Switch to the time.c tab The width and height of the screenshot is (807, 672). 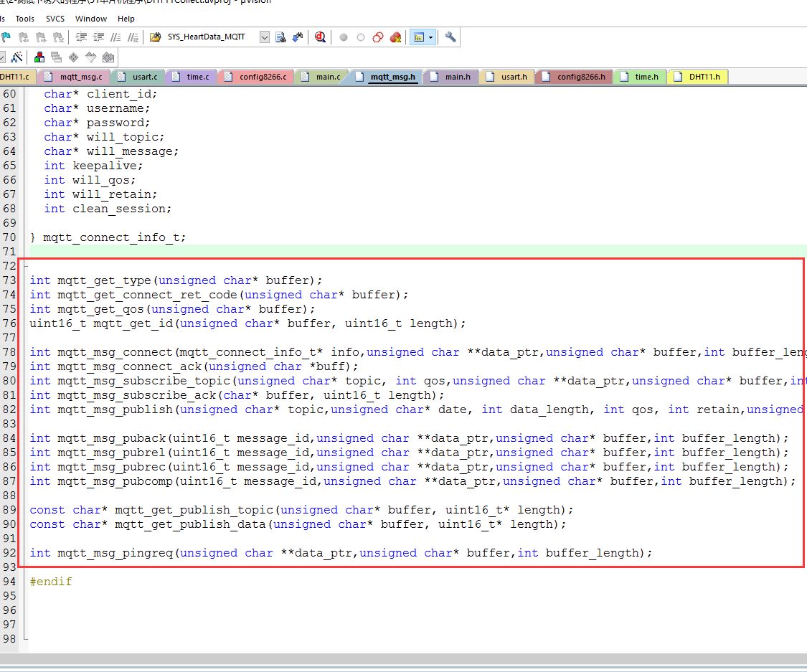(x=192, y=77)
